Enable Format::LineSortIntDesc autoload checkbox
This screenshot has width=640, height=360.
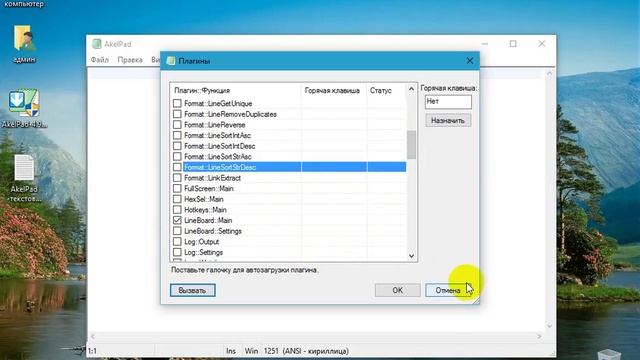coord(177,146)
